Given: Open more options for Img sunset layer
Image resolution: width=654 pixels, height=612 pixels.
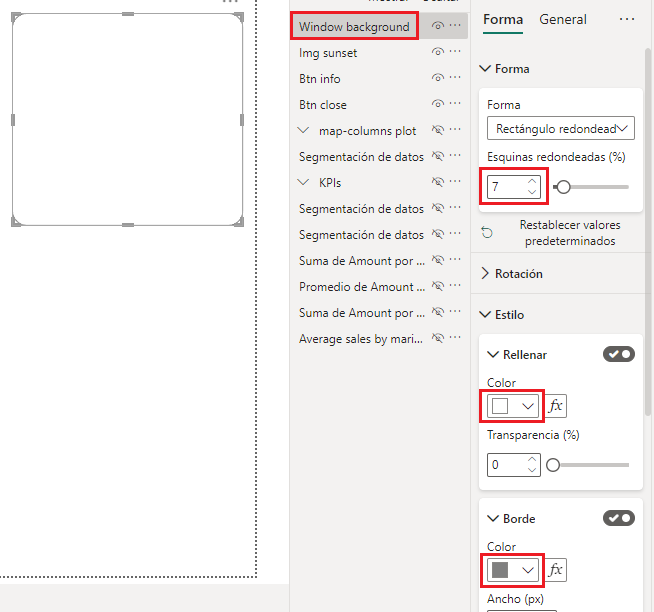Looking at the screenshot, I should point(456,52).
